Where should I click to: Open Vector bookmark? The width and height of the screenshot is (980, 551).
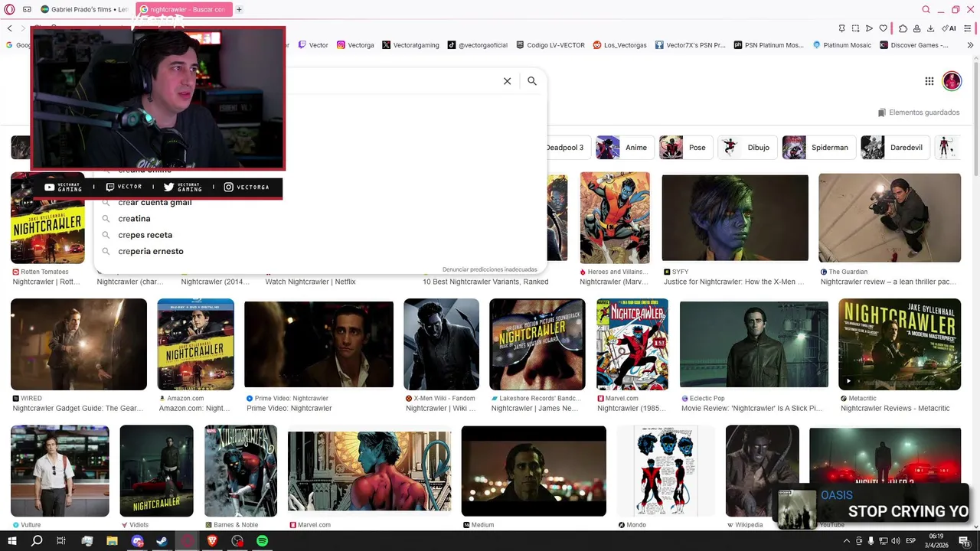click(313, 45)
